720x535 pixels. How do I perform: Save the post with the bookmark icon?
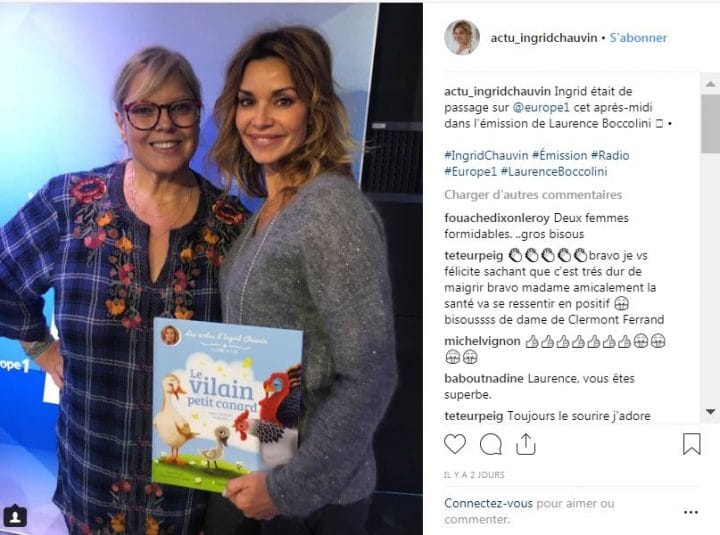692,444
